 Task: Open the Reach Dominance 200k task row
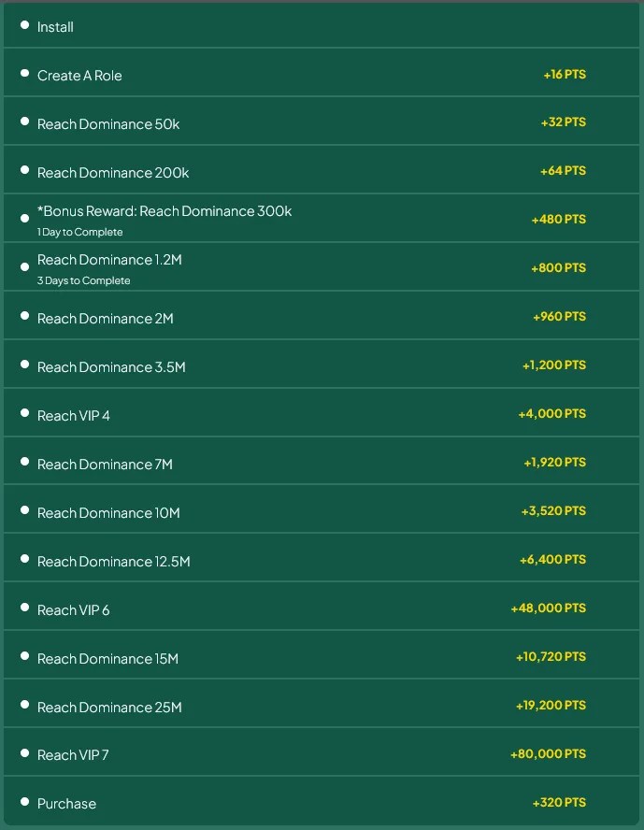[113, 173]
